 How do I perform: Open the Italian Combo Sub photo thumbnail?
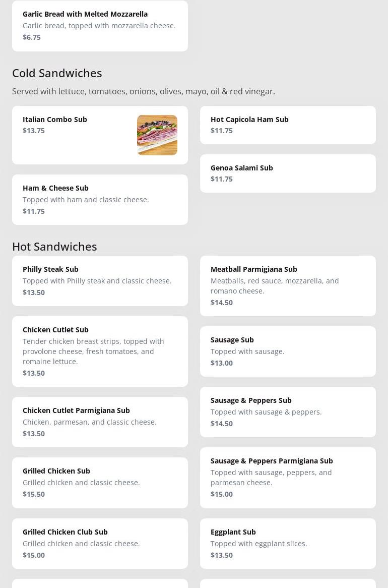[157, 135]
